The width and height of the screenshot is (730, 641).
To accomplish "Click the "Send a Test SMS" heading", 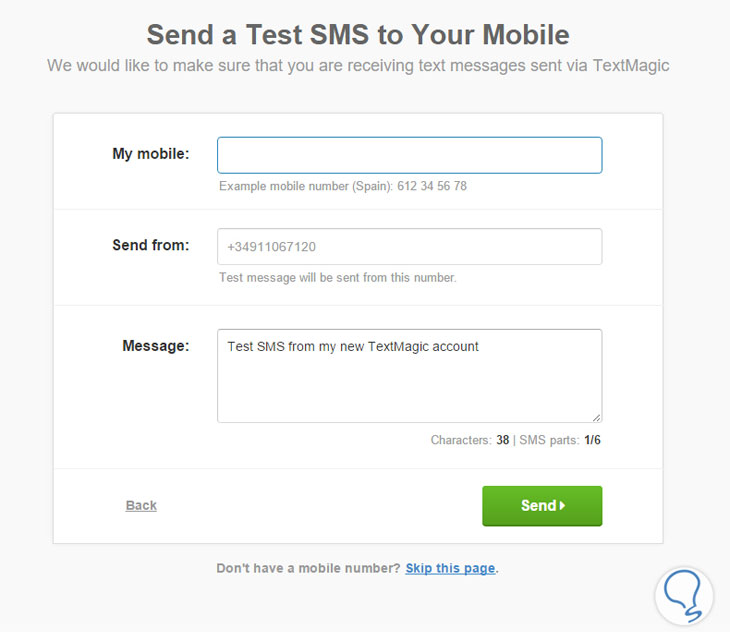I will click(358, 35).
